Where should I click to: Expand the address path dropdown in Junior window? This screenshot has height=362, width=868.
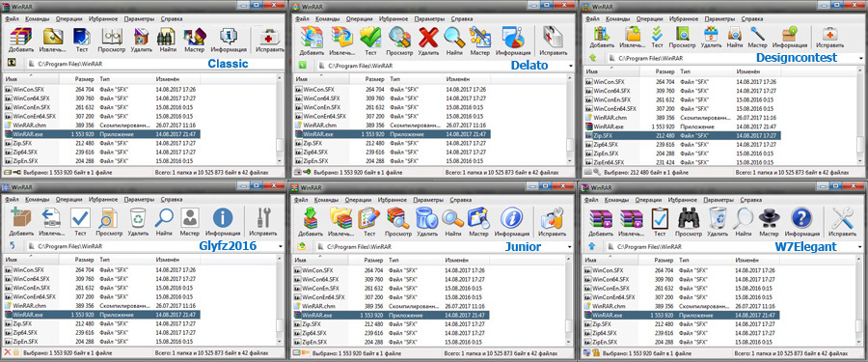(x=570, y=246)
